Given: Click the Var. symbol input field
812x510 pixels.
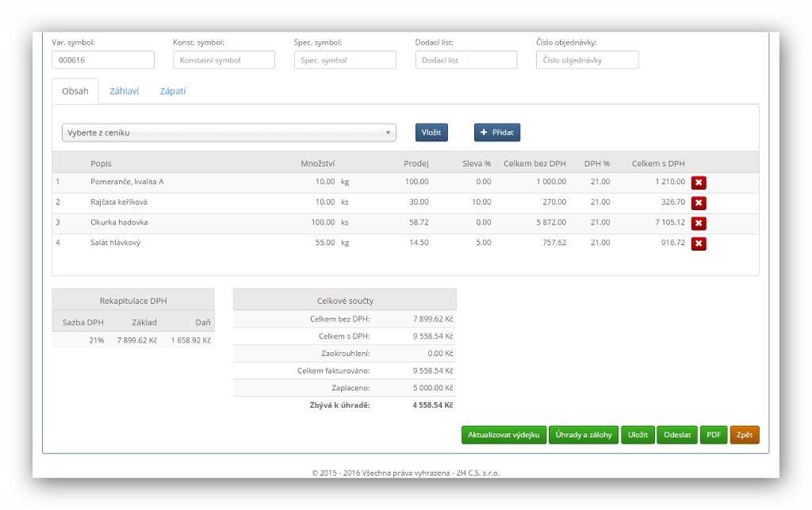Looking at the screenshot, I should (103, 60).
